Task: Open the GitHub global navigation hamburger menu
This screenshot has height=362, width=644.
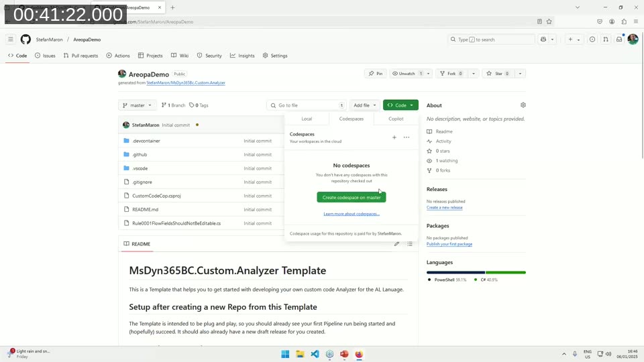Action: pyautogui.click(x=11, y=40)
